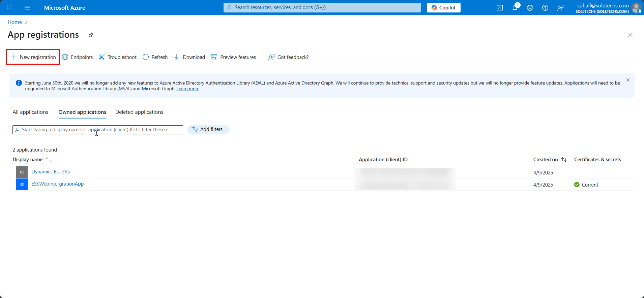Screen dimensions: 644x298
Task: Click ESSWebintergrationApp created date 4/9/2025
Action: 543,185
